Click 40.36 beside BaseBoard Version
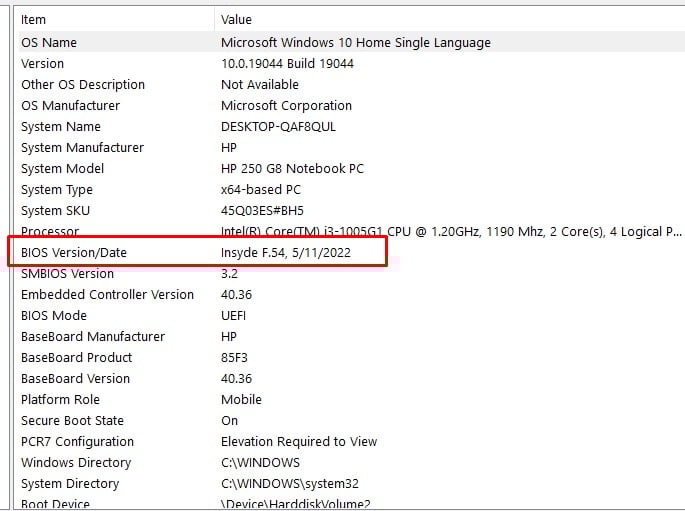Screen dimensions: 685x511 (236, 378)
